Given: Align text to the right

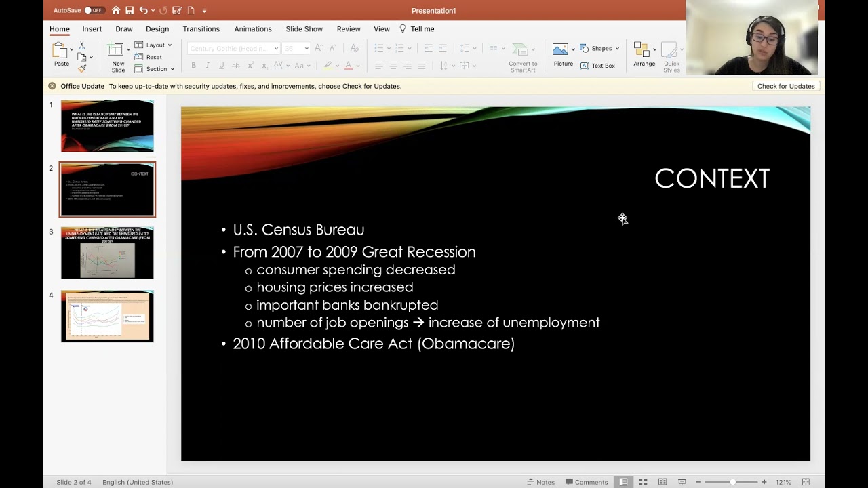Looking at the screenshot, I should click(408, 66).
